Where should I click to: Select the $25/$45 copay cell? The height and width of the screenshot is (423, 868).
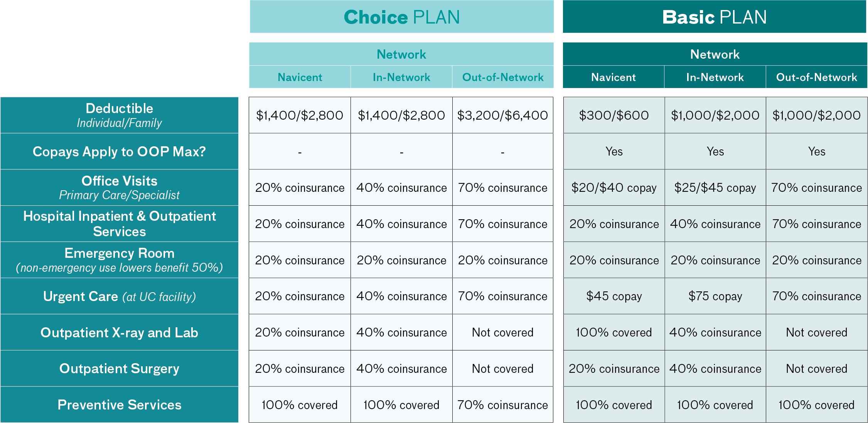[x=715, y=188]
